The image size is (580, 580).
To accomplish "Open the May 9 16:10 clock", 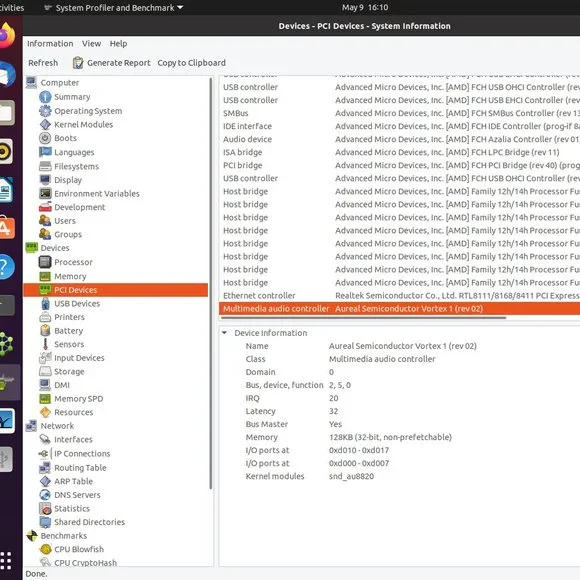I will point(365,7).
